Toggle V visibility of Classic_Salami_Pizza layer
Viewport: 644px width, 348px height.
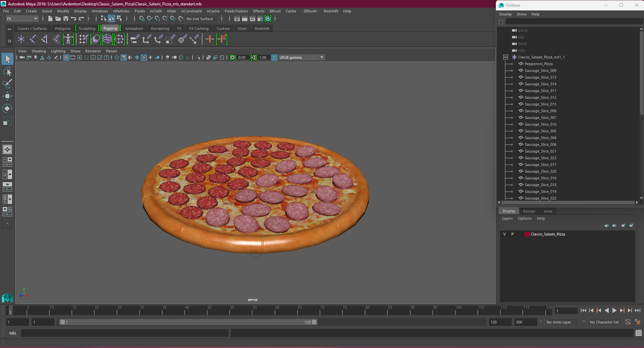coord(504,234)
